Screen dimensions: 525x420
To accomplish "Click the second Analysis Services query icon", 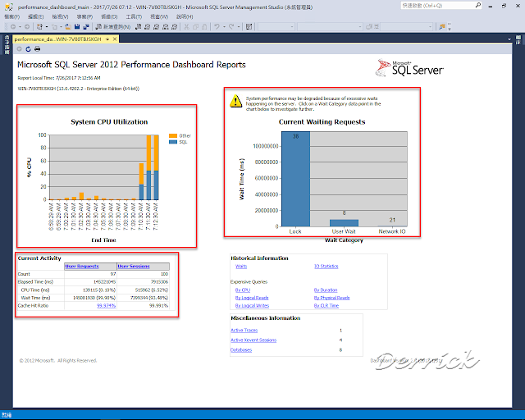I will [x=156, y=27].
